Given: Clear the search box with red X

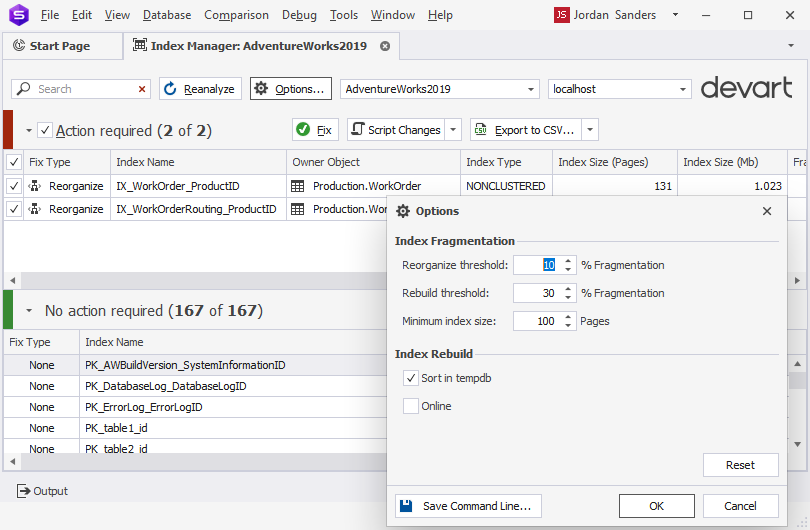Looking at the screenshot, I should click(142, 89).
